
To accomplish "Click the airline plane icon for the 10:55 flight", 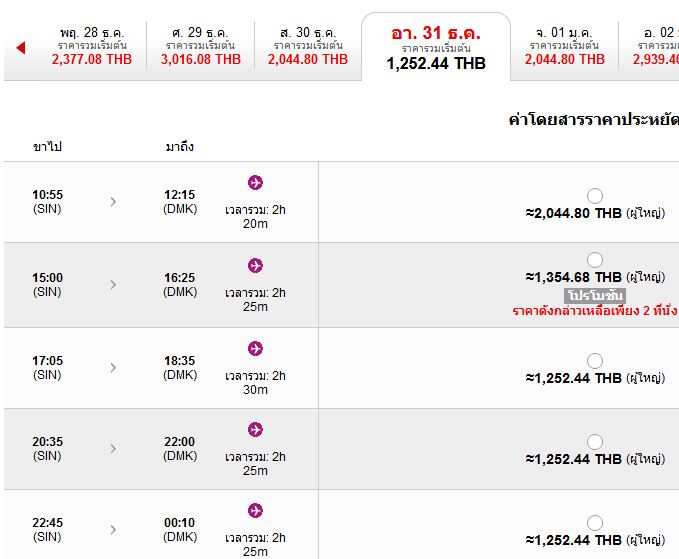I will [x=255, y=182].
